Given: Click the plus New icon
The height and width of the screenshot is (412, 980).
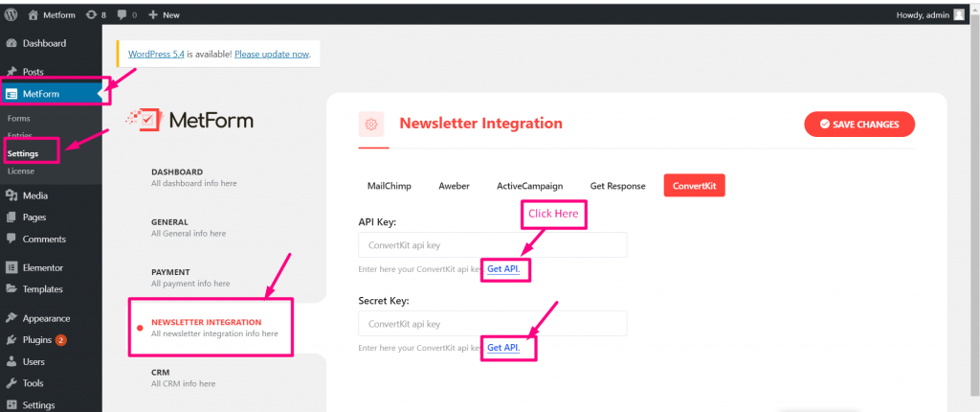Looking at the screenshot, I should 152,15.
